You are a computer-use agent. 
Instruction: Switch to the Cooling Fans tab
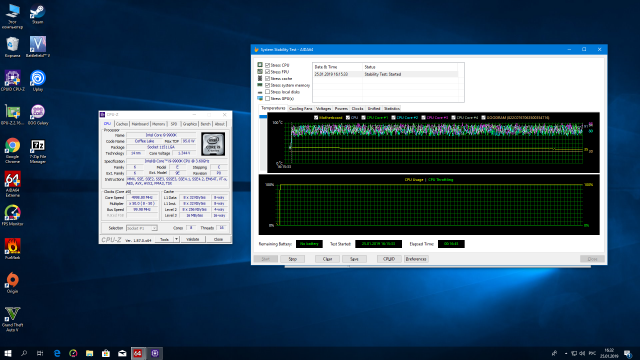(301, 109)
